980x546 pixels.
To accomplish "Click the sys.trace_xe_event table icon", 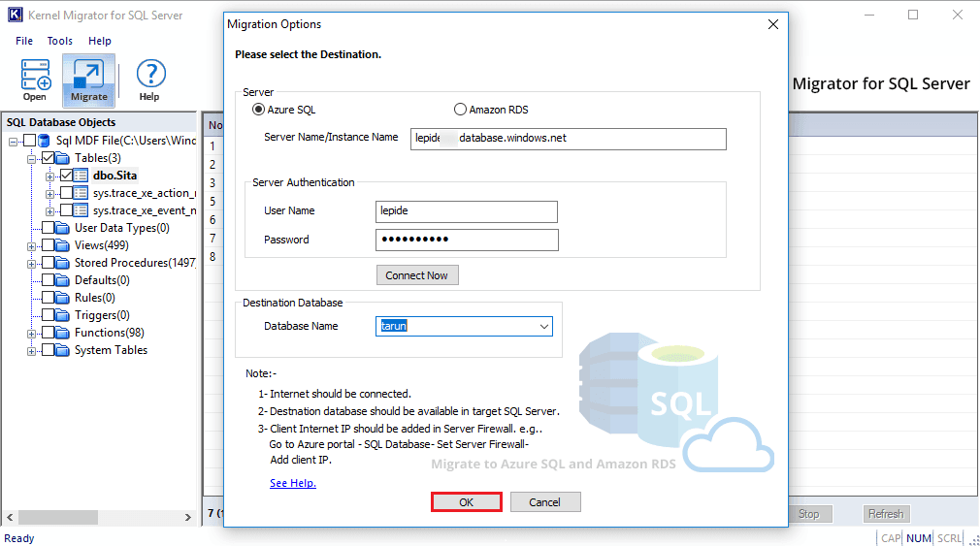I will (x=81, y=210).
